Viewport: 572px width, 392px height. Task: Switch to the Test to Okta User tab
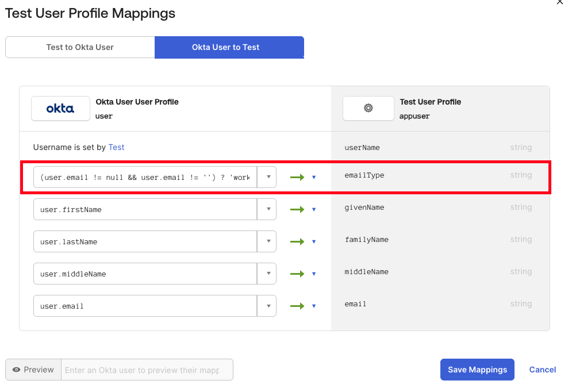tap(80, 47)
